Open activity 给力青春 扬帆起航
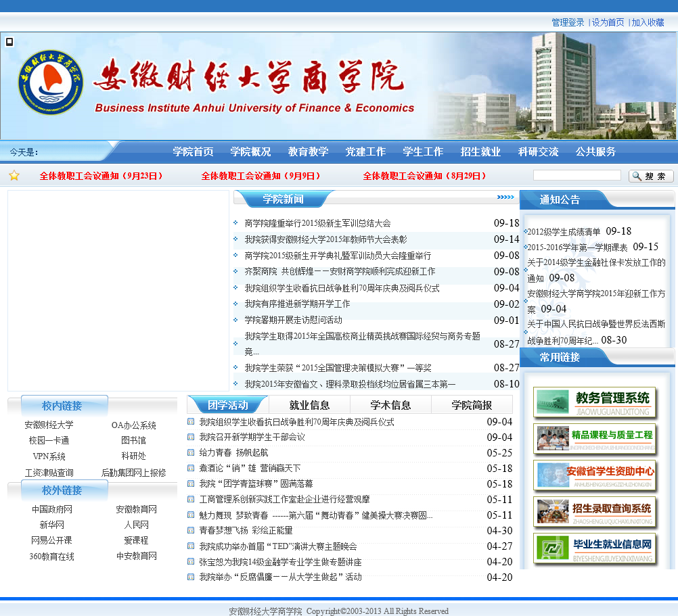The image size is (678, 616). coord(233,453)
